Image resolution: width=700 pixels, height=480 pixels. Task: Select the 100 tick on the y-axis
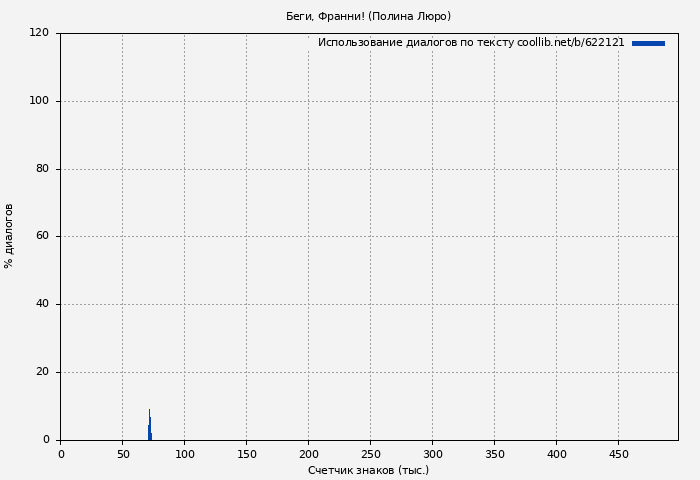pos(39,101)
